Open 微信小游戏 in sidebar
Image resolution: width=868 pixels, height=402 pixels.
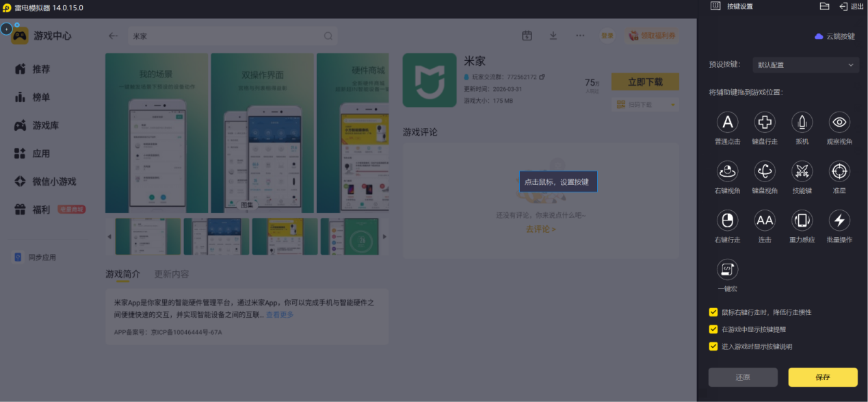[x=46, y=181]
